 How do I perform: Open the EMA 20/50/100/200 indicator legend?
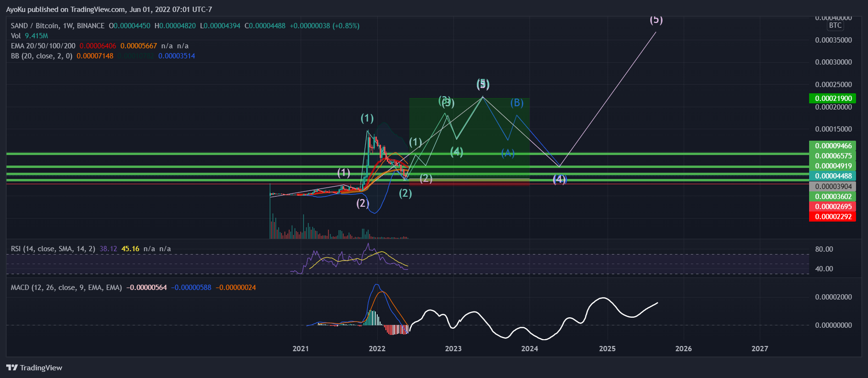coord(43,46)
